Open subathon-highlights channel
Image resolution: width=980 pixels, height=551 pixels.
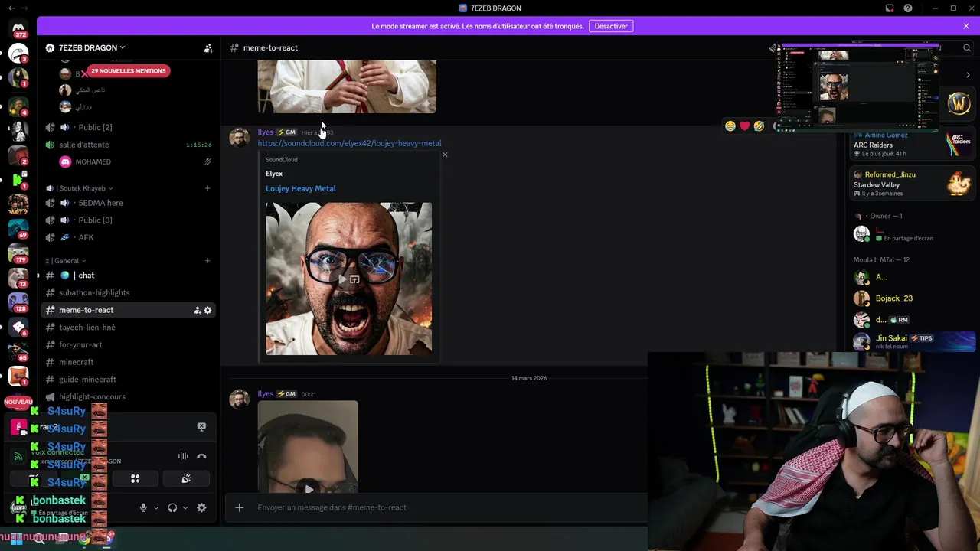128,293
